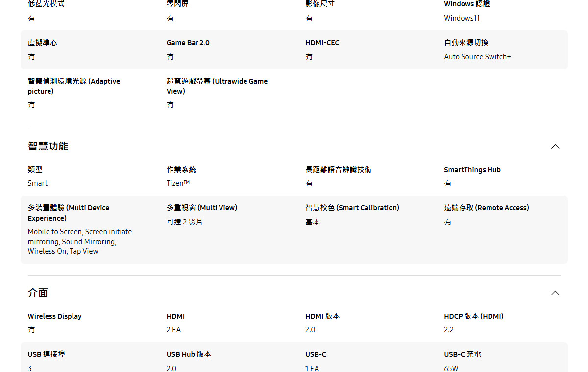
Task: Click the USB-C 充電 label
Action: (x=462, y=354)
